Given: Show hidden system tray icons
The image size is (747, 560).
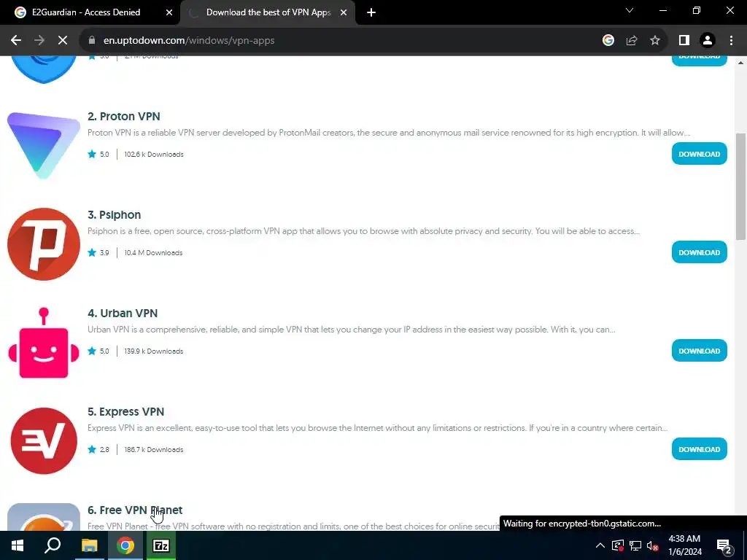Looking at the screenshot, I should (x=600, y=545).
